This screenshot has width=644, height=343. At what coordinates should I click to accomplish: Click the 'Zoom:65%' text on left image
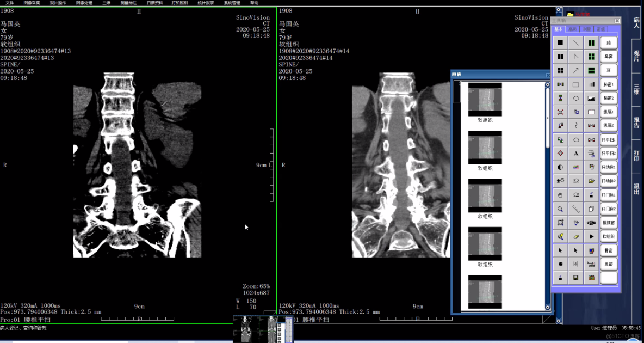coord(256,286)
